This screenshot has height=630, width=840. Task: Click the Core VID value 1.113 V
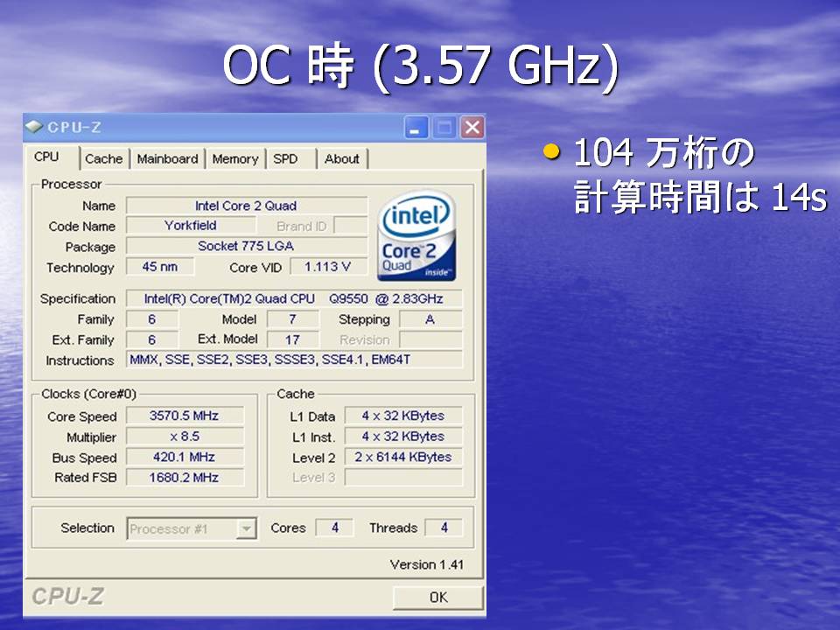328,267
